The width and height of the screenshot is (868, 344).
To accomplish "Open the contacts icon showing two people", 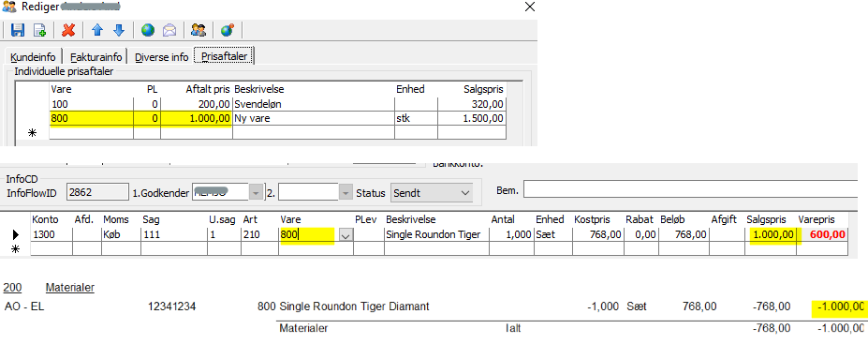I will [x=199, y=30].
